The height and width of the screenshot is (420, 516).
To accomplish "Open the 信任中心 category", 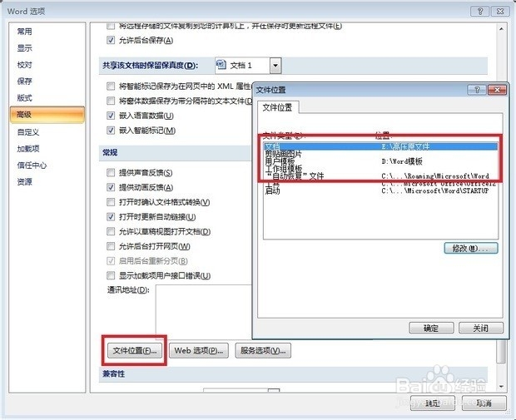I will tap(32, 166).
